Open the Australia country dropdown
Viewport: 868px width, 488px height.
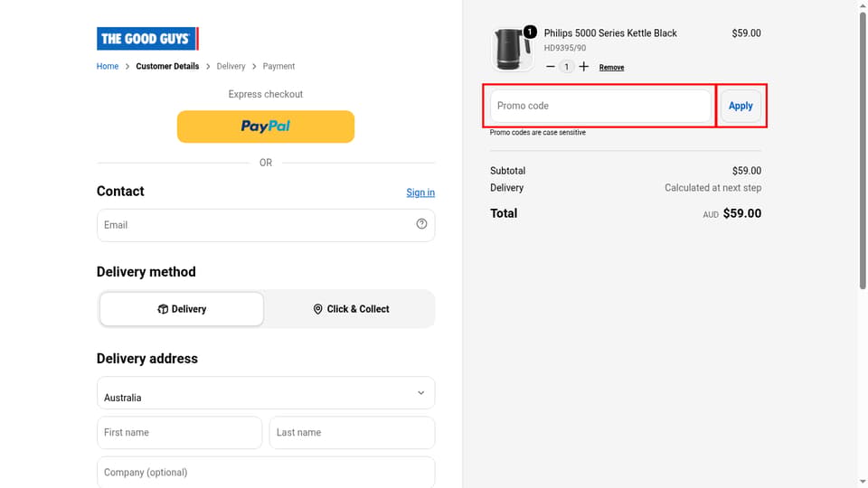(266, 393)
